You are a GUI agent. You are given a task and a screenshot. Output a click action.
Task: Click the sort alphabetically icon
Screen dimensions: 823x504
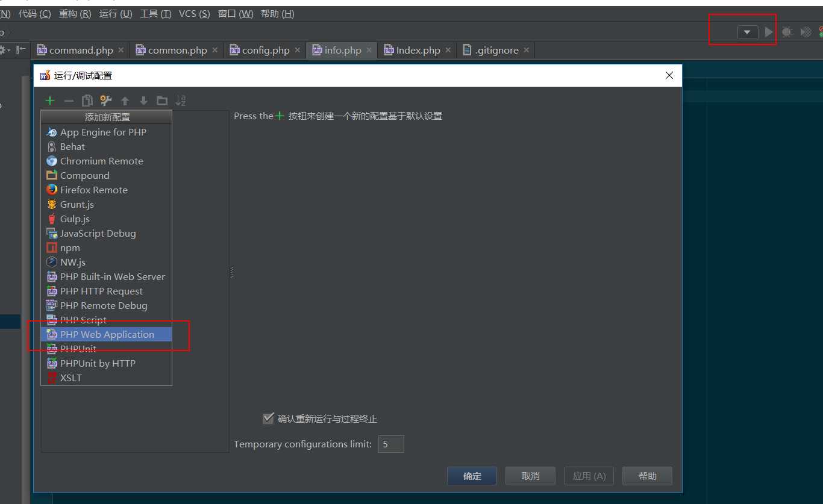[181, 101]
